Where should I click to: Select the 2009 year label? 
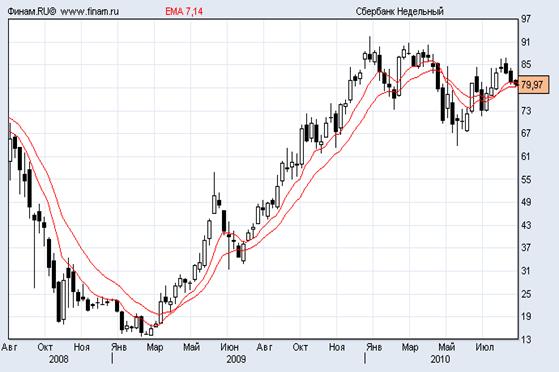pyautogui.click(x=236, y=359)
